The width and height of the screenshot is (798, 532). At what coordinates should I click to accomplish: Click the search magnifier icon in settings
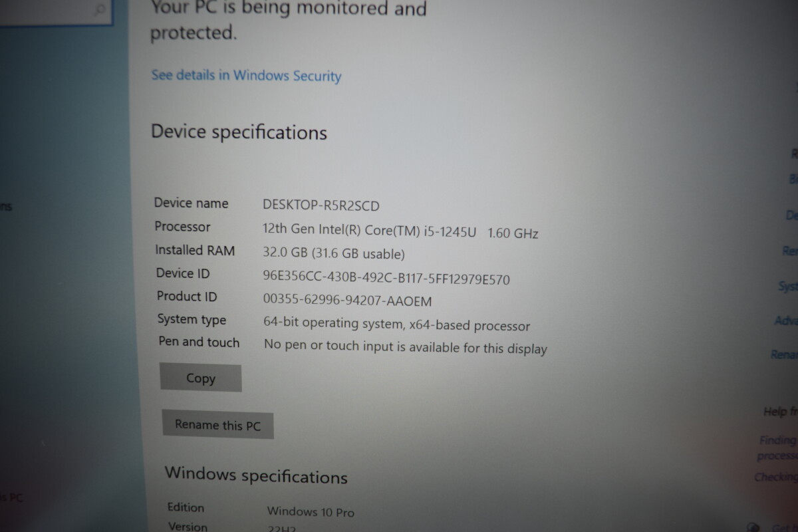(x=100, y=9)
